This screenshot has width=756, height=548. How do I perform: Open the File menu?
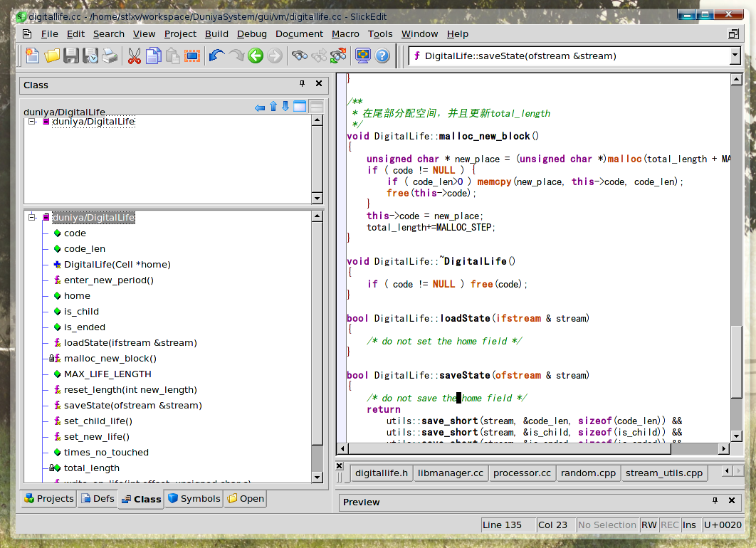[50, 33]
